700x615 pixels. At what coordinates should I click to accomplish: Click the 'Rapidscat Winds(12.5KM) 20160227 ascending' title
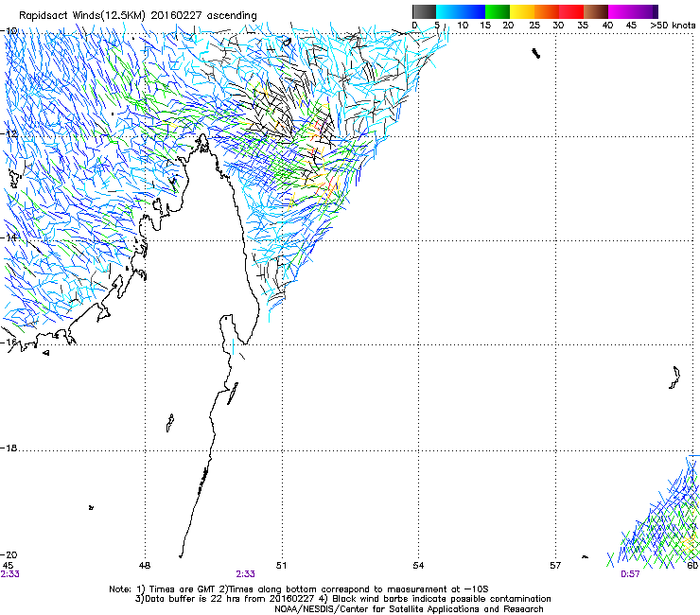click(138, 16)
